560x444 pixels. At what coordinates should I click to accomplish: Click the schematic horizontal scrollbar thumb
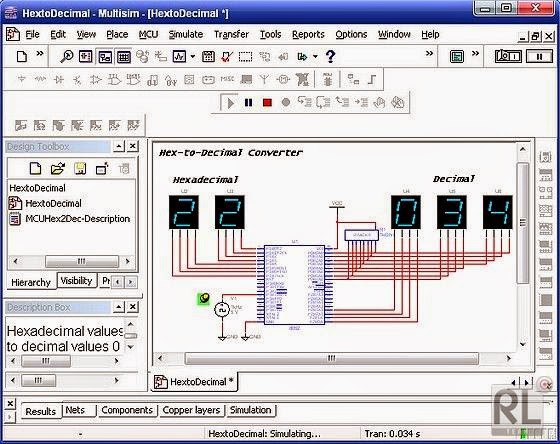coord(331,358)
